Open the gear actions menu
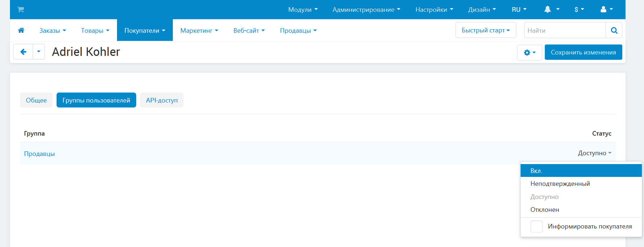The width and height of the screenshot is (644, 247). point(529,52)
